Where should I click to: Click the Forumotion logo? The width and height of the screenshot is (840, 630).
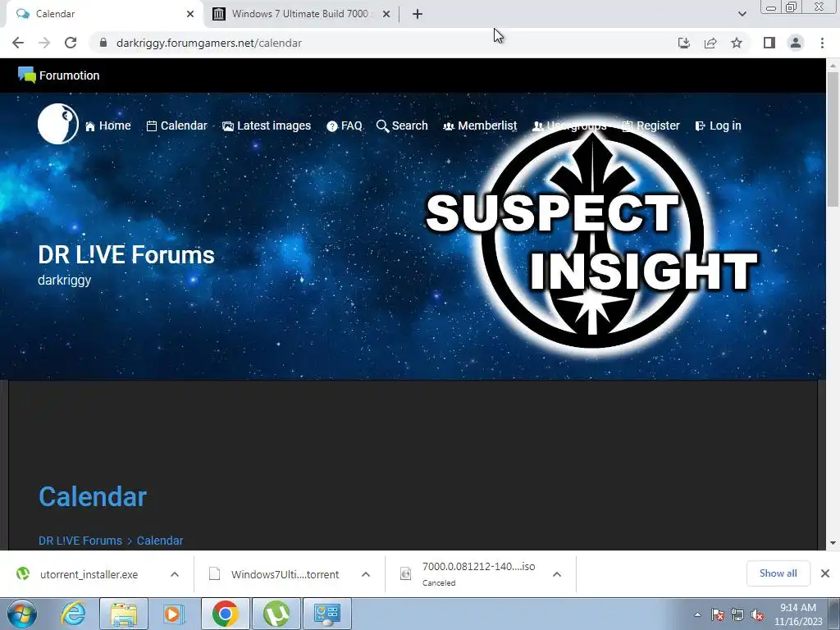58,75
